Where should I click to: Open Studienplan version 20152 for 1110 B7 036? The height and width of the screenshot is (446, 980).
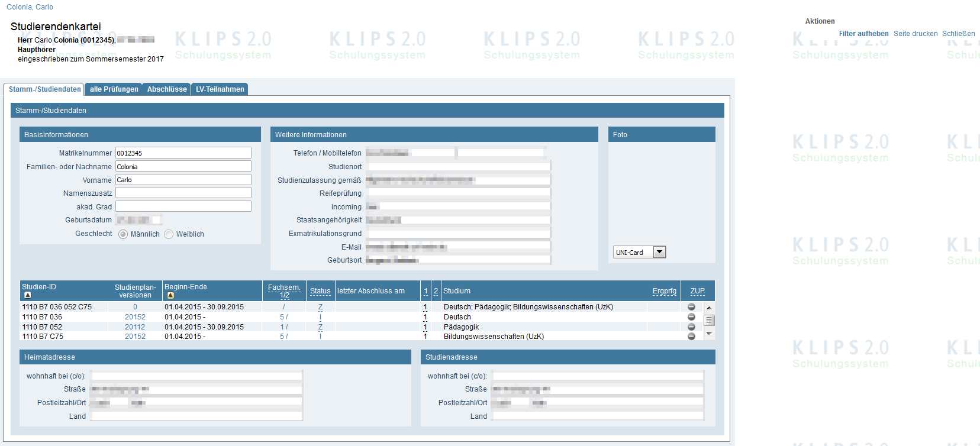(135, 317)
